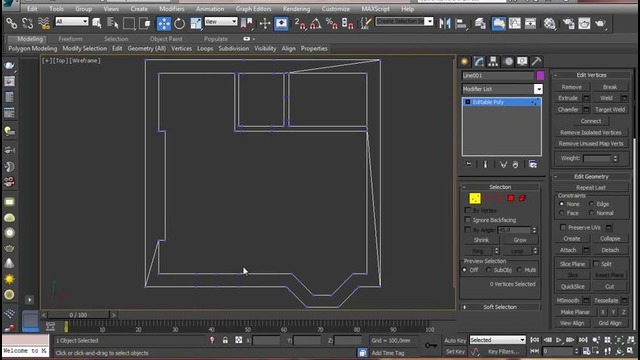
Task: Toggle Percent Snap
Action: (331, 24)
